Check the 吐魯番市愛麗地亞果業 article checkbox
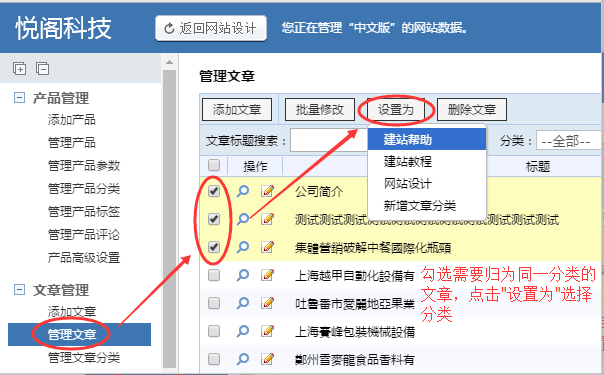Image resolution: width=604 pixels, height=375 pixels. (214, 303)
